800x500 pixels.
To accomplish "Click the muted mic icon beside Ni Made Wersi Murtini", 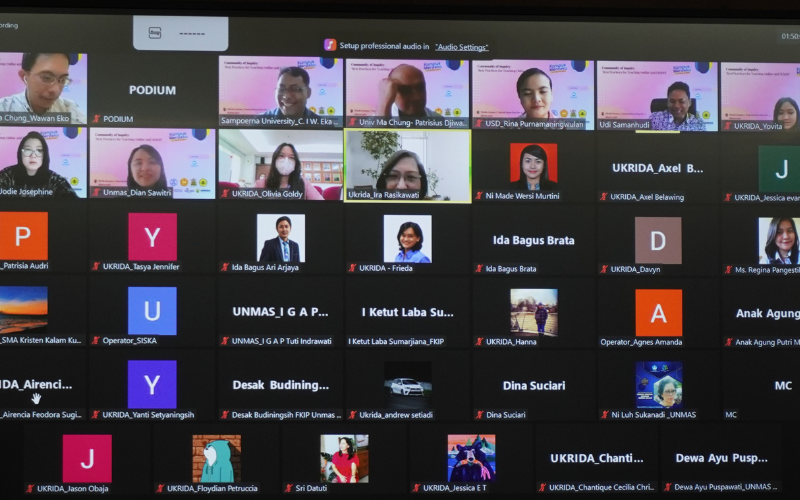I will coord(479,195).
